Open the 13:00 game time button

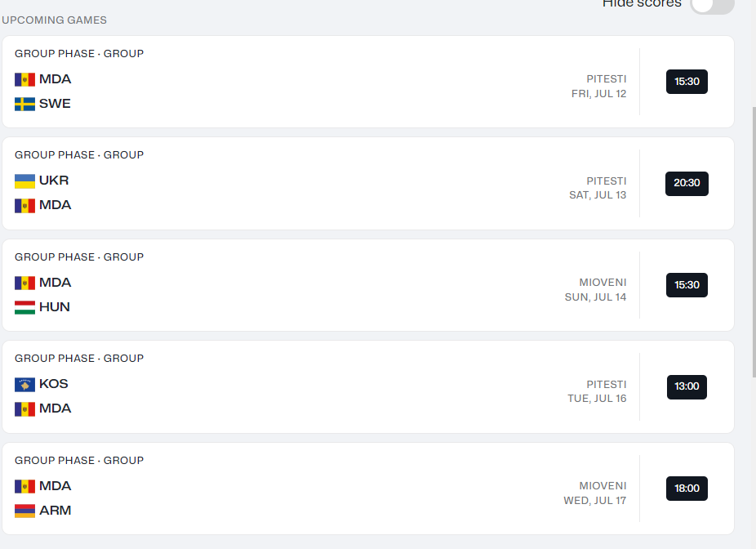(687, 386)
